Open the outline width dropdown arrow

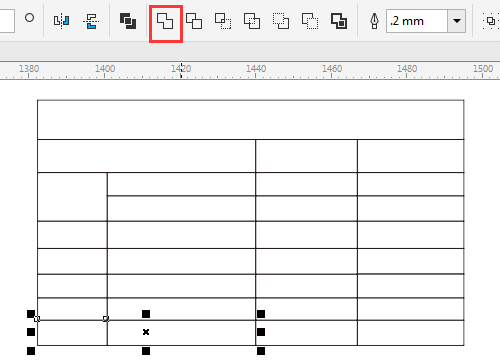tap(457, 21)
